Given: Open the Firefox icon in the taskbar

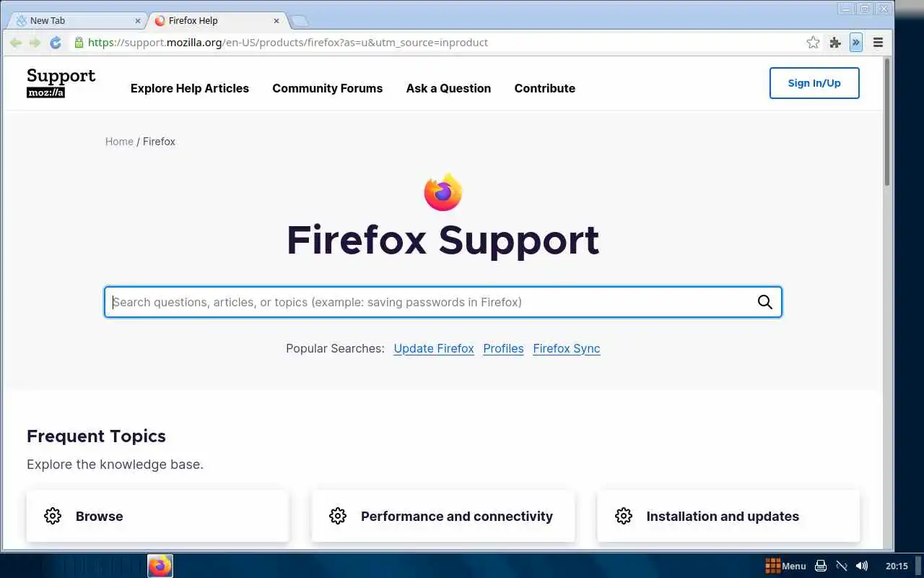Looking at the screenshot, I should pos(160,566).
